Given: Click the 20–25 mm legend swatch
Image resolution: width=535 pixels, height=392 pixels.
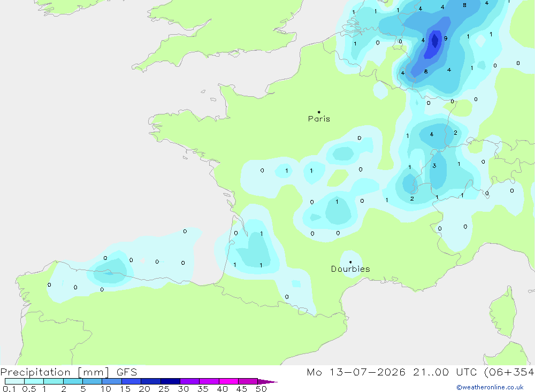Looking at the screenshot, I should point(151,381).
